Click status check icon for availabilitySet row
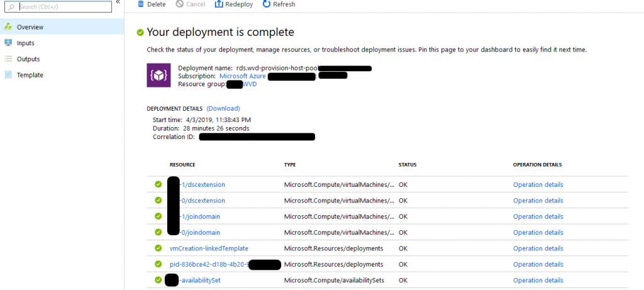 (x=158, y=280)
